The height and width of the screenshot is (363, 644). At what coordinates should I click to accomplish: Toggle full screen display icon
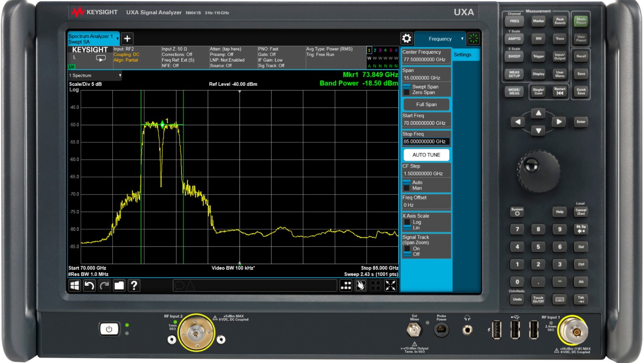(x=391, y=285)
